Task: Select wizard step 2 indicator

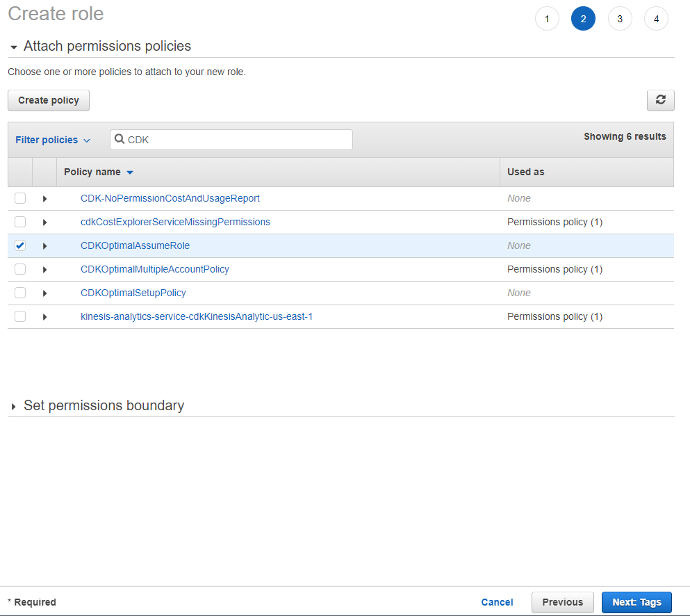Action: coord(583,19)
